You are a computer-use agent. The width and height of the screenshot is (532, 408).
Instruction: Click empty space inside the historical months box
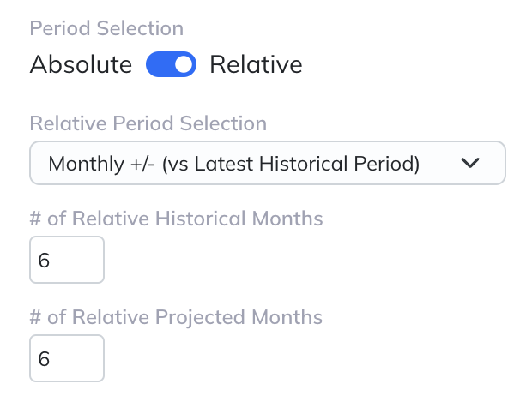pos(82,261)
